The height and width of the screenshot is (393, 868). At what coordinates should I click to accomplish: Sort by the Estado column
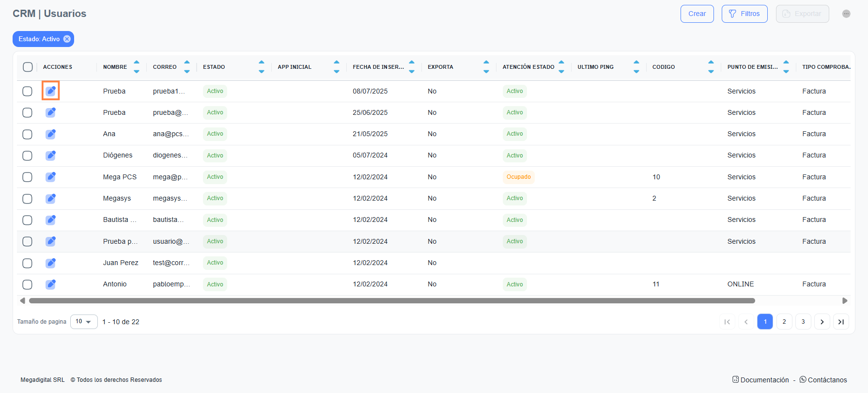coord(262,67)
